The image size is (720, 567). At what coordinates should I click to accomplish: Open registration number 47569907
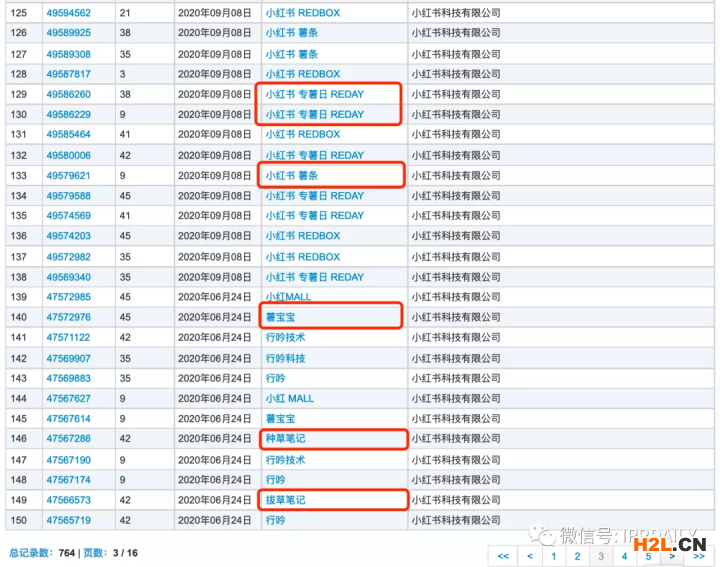pos(68,358)
